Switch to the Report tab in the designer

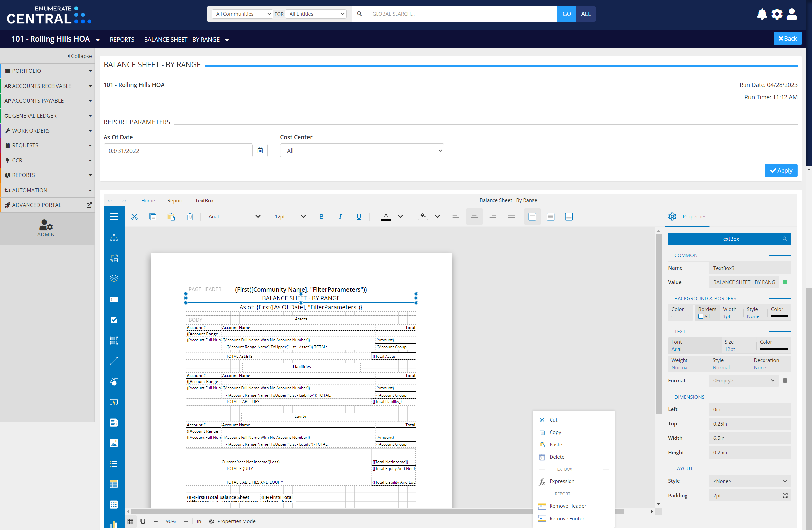pos(175,200)
